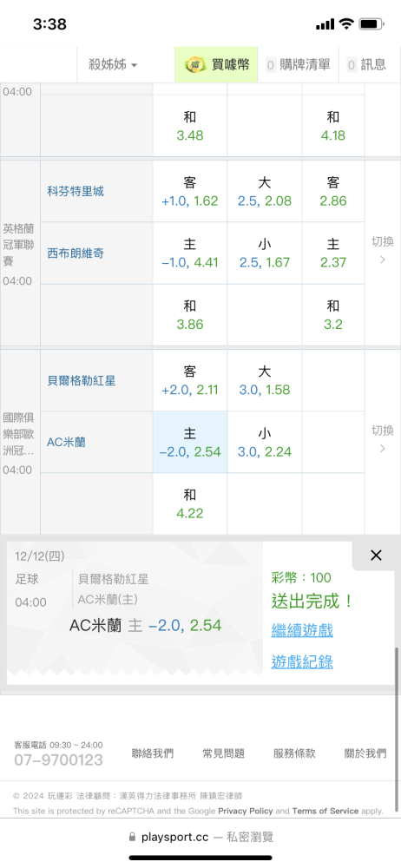Image resolution: width=401 pixels, height=868 pixels.
Task: Select 大 3.0, 1.58 for 貝爾格勒紅星 match
Action: point(264,380)
